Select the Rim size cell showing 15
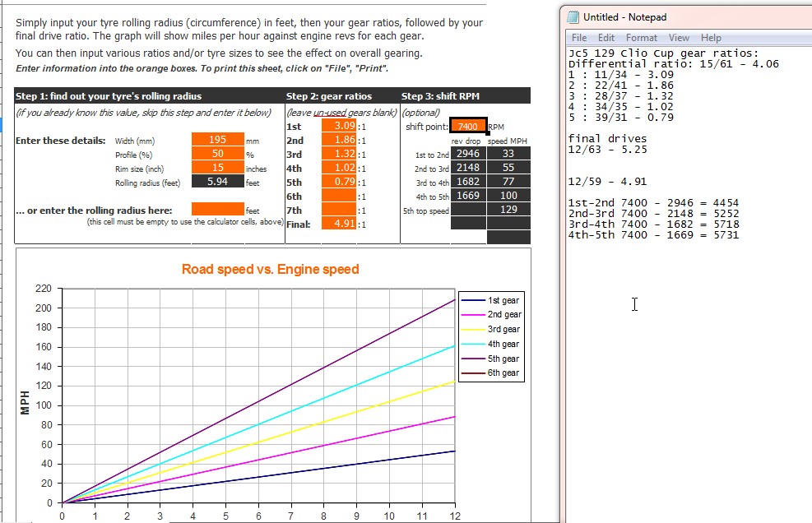Viewport: 812px width, 523px height. coord(217,169)
